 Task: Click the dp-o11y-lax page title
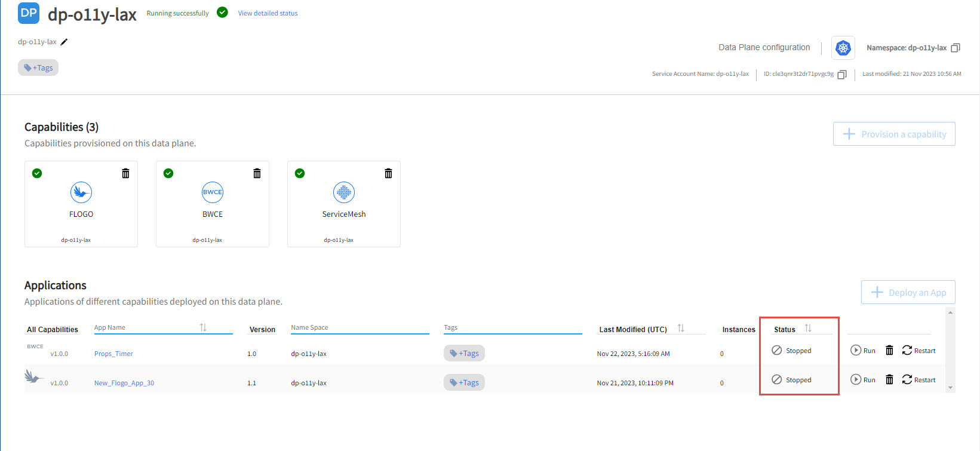coord(93,14)
